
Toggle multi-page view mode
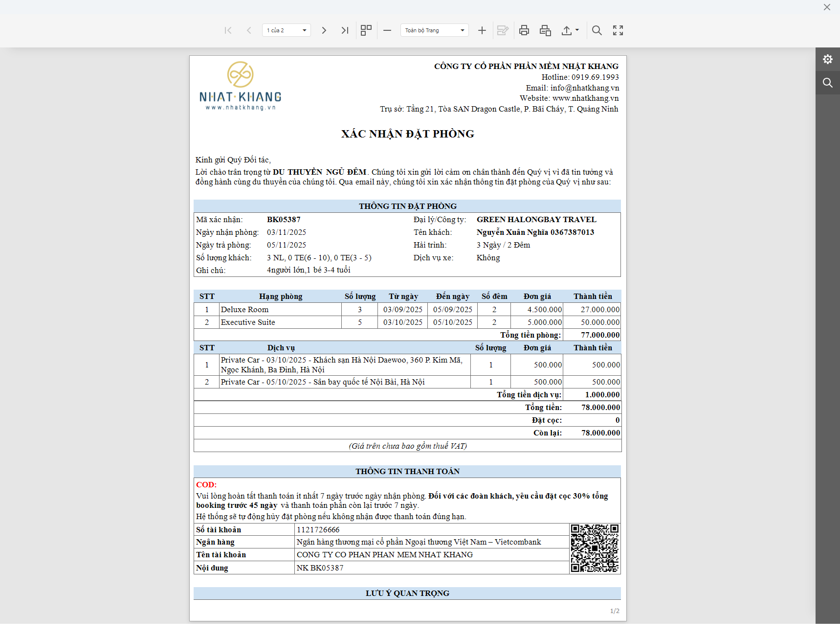tap(366, 30)
